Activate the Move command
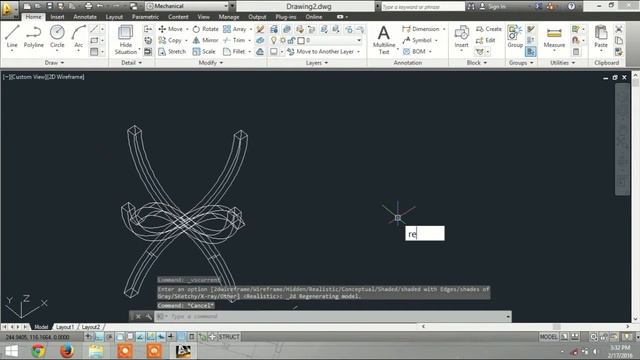The image size is (640, 360). coord(171,29)
